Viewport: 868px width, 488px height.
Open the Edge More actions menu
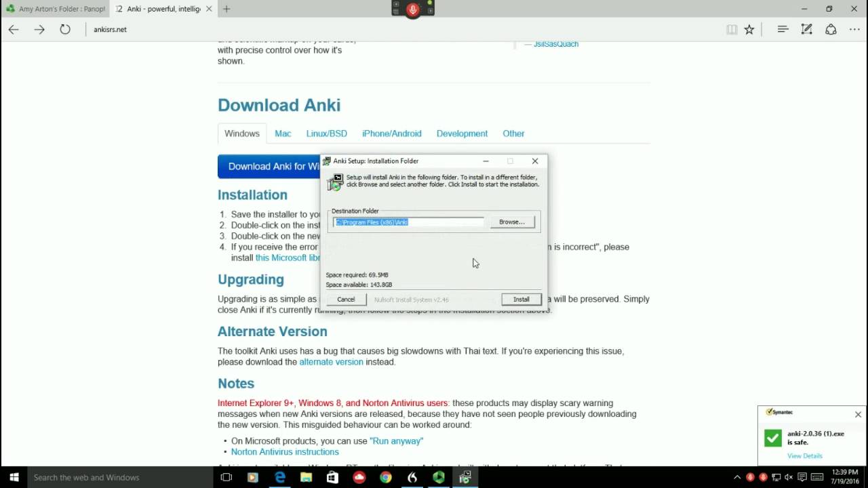pos(854,29)
